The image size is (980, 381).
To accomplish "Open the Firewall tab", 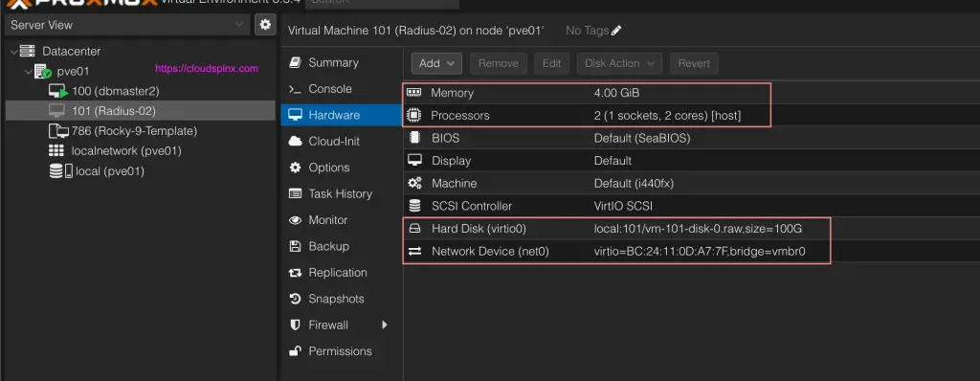I will 342,325.
